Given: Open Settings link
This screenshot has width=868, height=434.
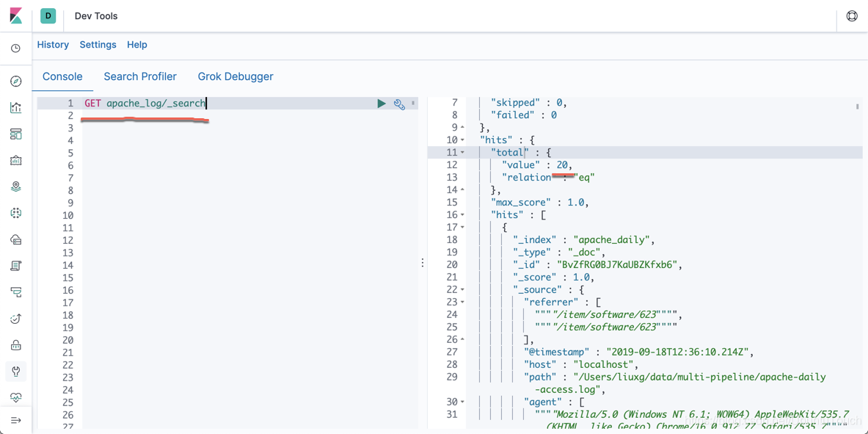Looking at the screenshot, I should pyautogui.click(x=98, y=45).
